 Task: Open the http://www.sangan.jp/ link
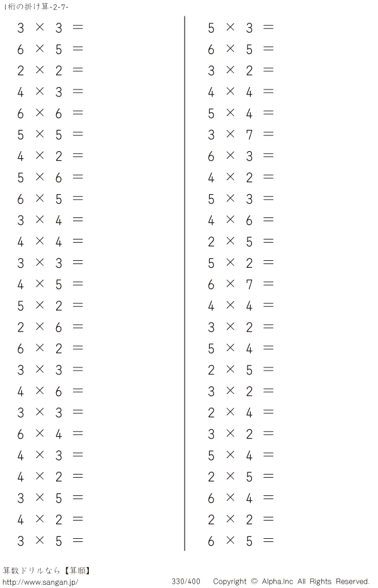point(40,582)
